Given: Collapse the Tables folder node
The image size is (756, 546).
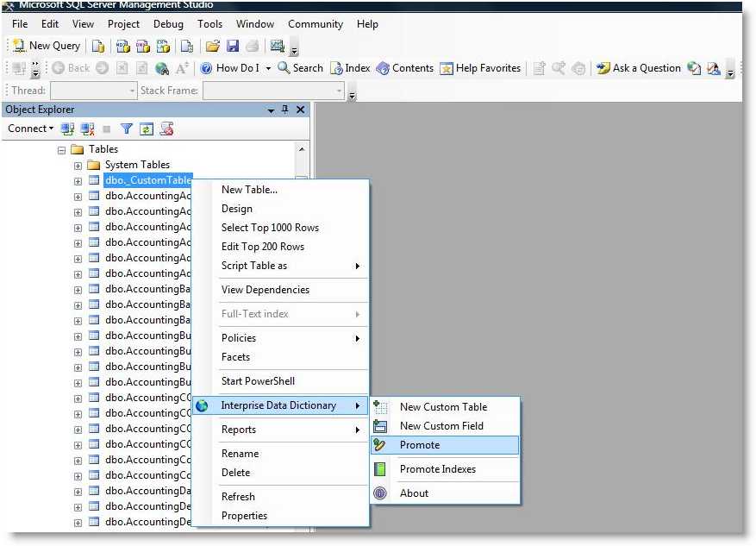Looking at the screenshot, I should [x=62, y=149].
